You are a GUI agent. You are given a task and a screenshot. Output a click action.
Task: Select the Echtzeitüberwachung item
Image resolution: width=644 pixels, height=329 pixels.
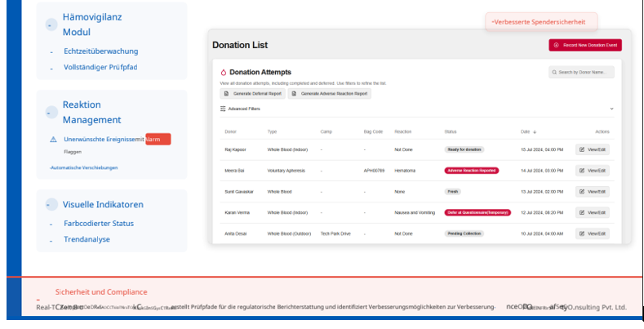point(100,51)
